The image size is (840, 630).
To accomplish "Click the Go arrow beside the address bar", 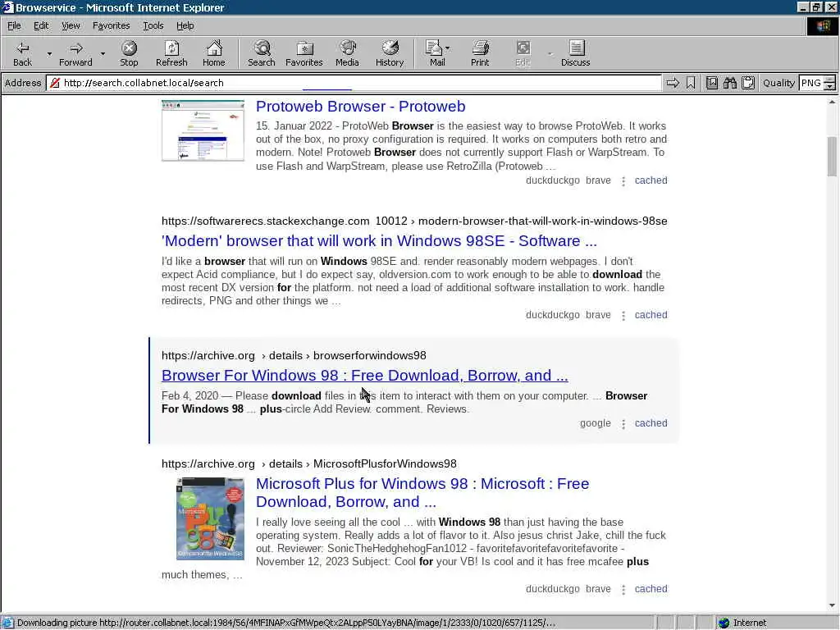I will pyautogui.click(x=673, y=83).
